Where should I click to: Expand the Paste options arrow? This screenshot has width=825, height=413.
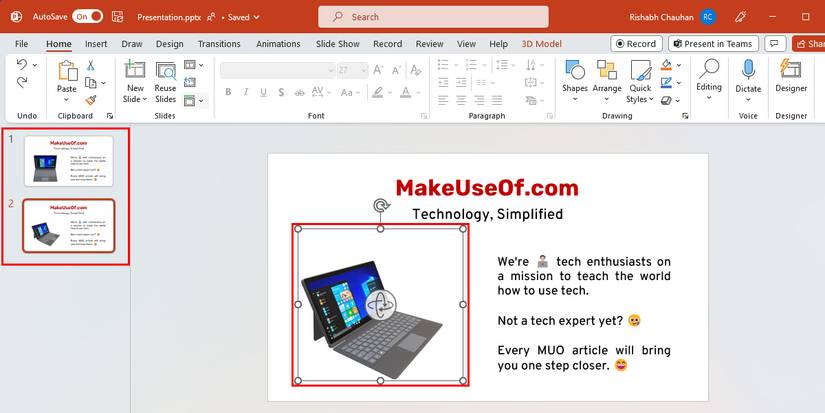[x=66, y=100]
